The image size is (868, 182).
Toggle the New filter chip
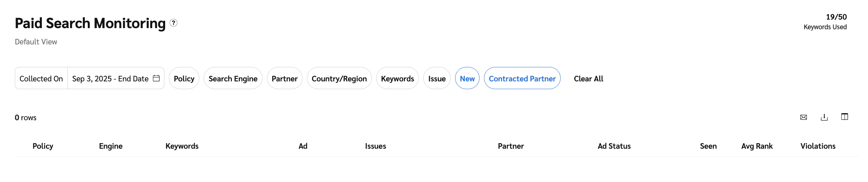(467, 78)
